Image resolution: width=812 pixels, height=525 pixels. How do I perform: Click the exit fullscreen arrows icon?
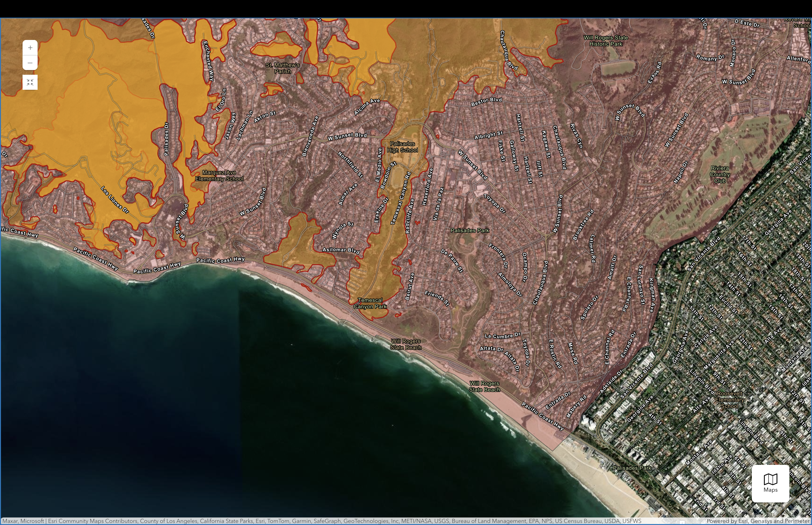pos(30,82)
